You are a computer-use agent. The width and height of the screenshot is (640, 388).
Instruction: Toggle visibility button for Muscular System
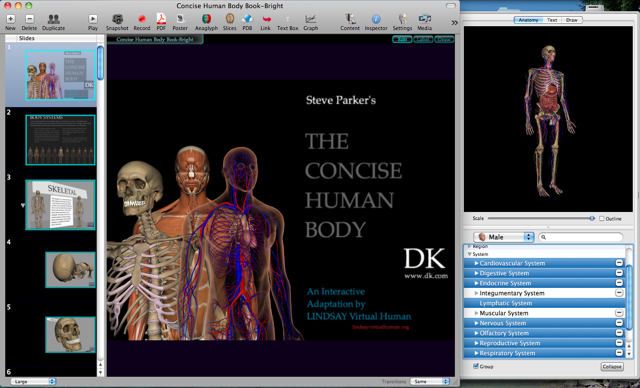[619, 313]
